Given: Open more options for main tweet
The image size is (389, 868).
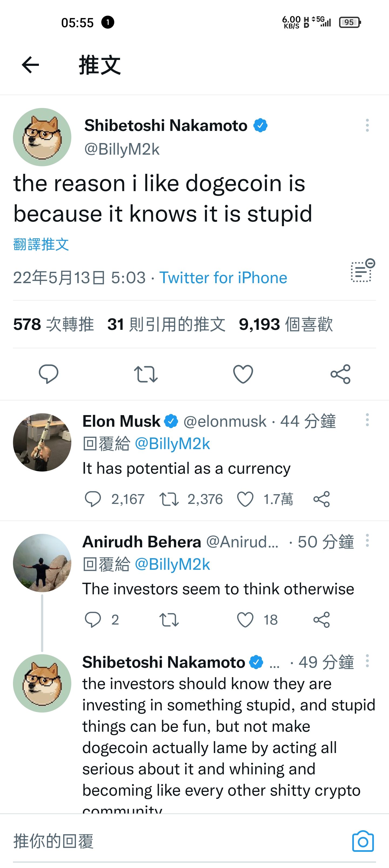Looking at the screenshot, I should coord(367,125).
